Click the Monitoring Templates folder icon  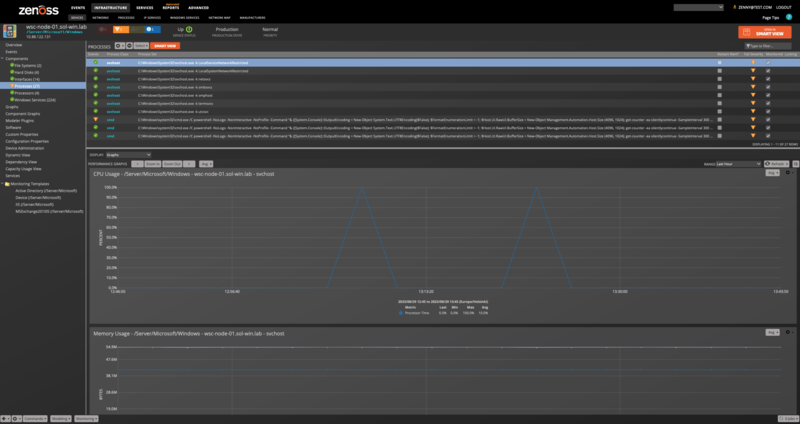tap(7, 184)
